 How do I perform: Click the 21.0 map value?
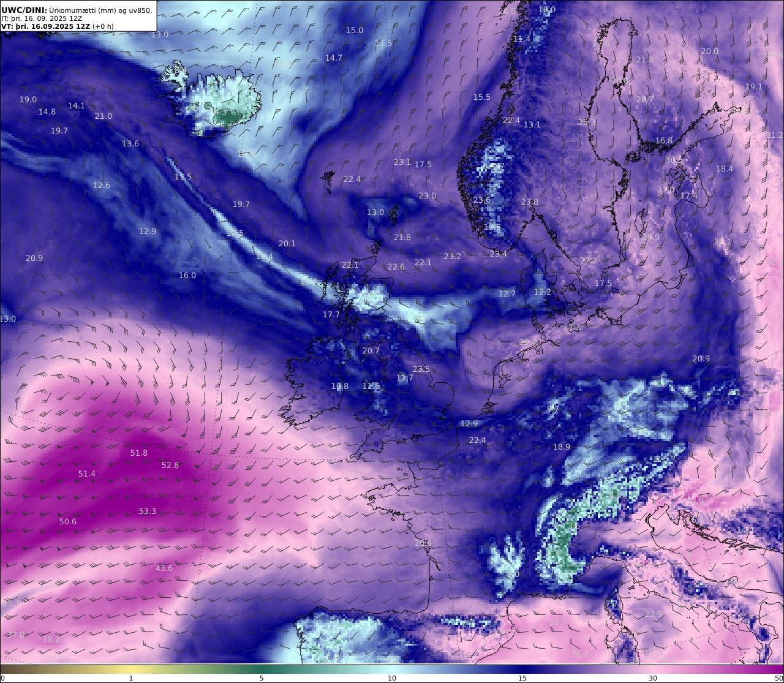104,116
